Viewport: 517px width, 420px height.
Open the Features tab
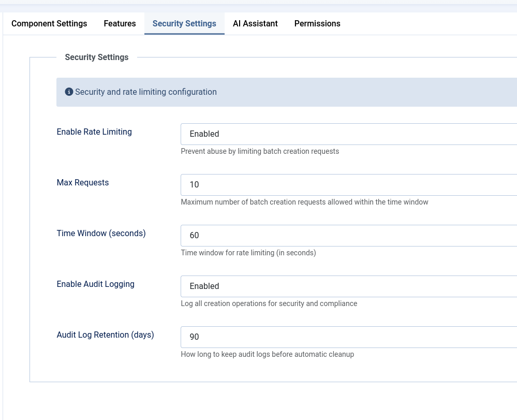point(120,23)
